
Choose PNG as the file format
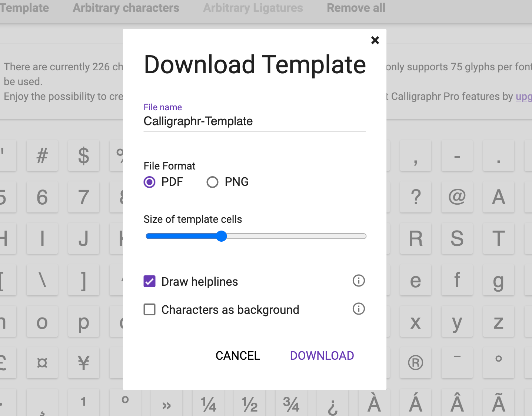click(x=213, y=182)
